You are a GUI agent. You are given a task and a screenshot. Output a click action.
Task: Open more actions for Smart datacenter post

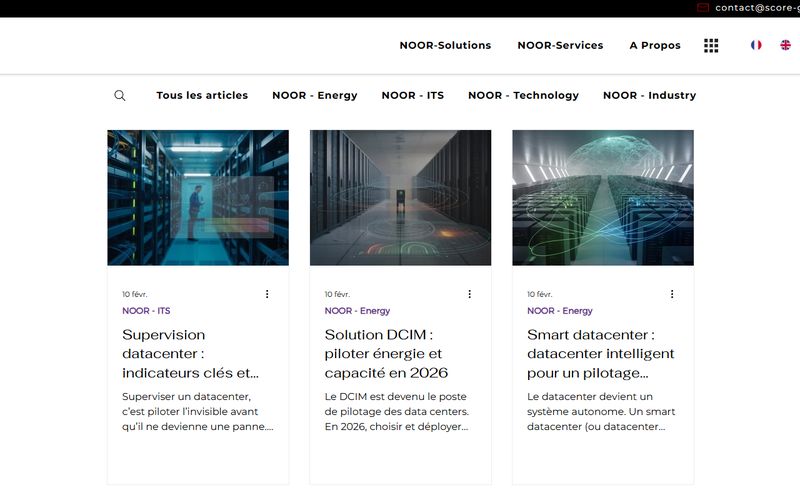click(672, 294)
